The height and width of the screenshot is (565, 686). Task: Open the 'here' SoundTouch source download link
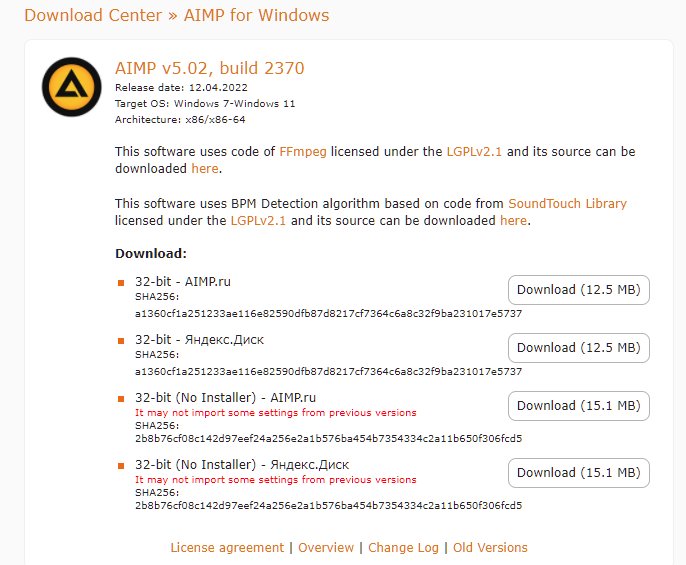coord(514,221)
